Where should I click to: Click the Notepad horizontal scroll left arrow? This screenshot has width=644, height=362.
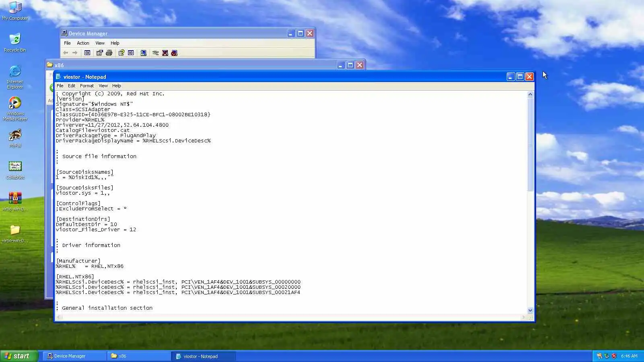coord(59,317)
